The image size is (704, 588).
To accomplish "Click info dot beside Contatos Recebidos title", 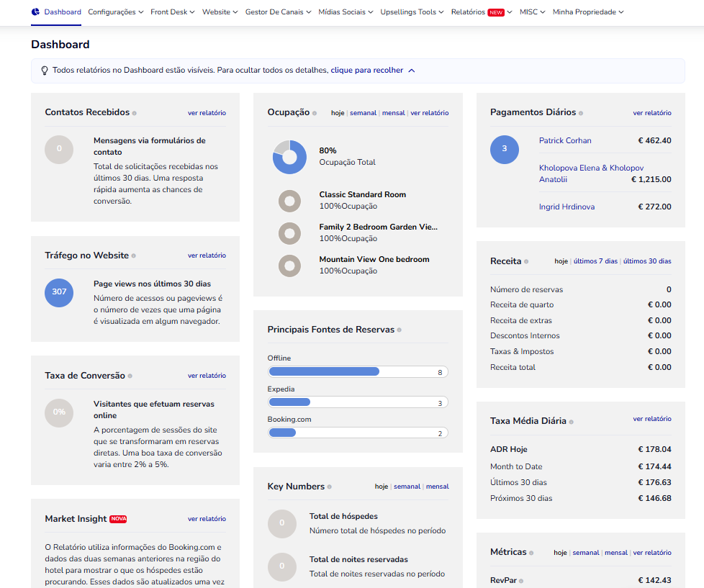I will tap(135, 113).
